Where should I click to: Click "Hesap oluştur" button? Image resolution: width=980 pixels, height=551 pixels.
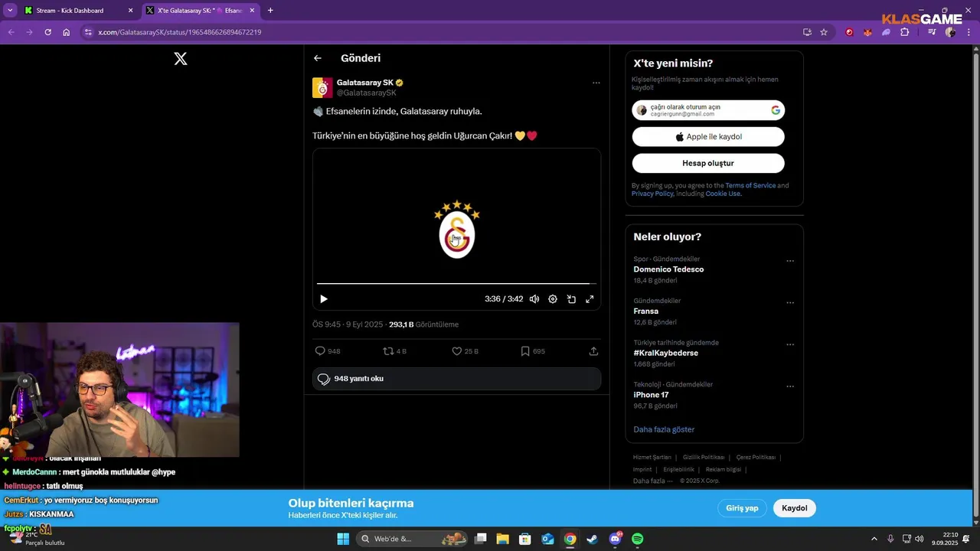click(708, 163)
